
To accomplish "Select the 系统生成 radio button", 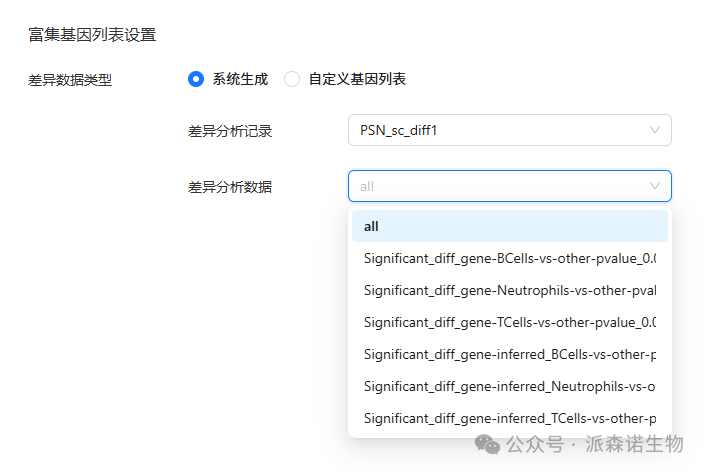I will 196,79.
